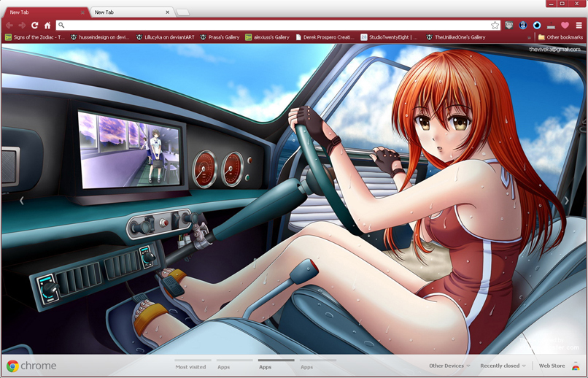Open the husseindesign on deviantART bookmark
The image size is (588, 378).
click(100, 37)
